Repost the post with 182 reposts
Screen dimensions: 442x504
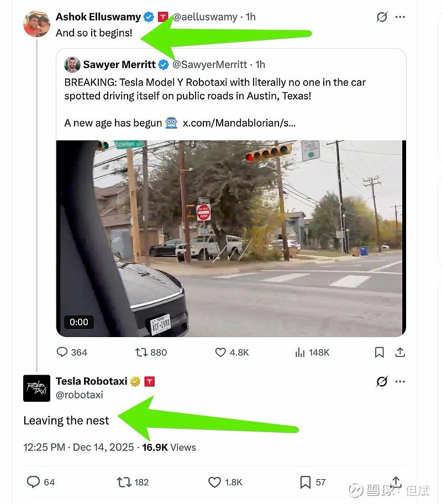[x=125, y=482]
